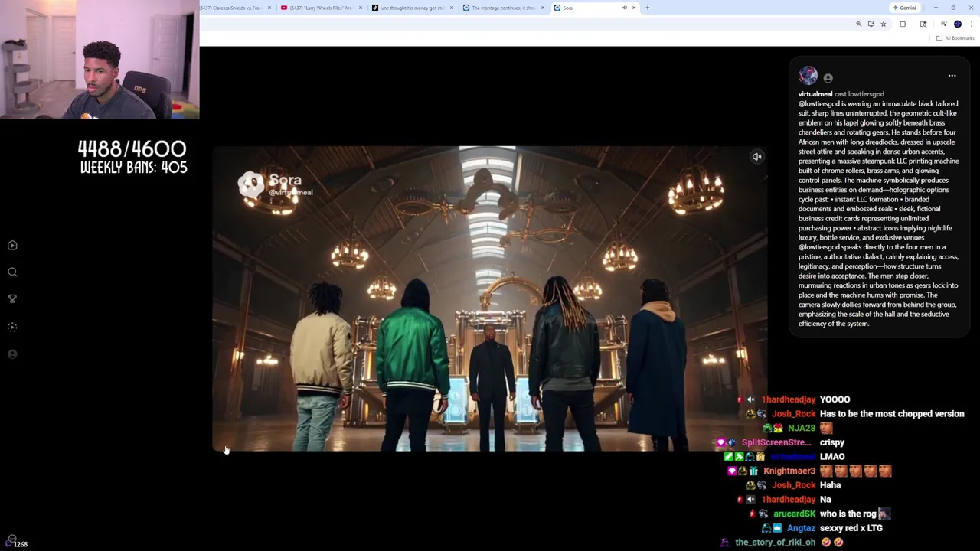
Task: Mute the Sora tab via audio icon
Action: tap(624, 8)
